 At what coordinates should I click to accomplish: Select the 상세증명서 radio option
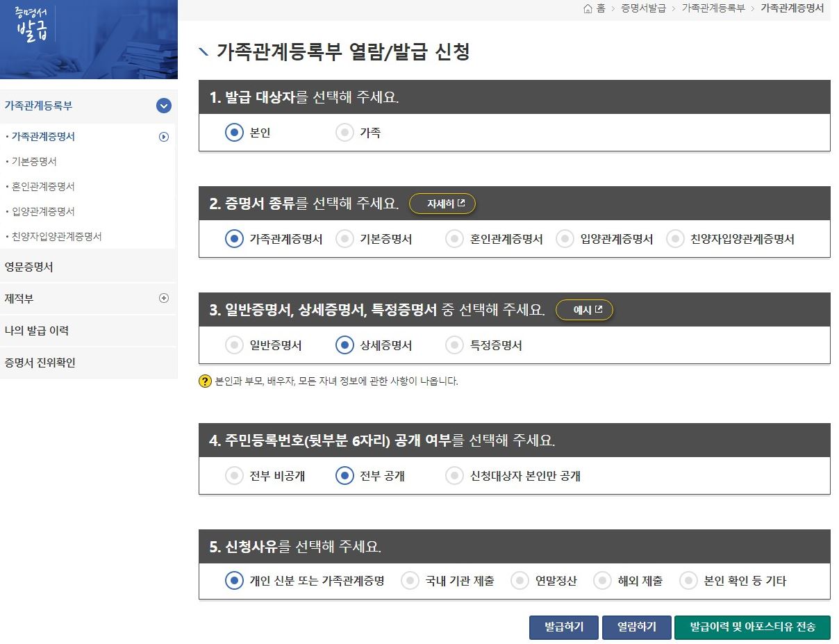[344, 345]
